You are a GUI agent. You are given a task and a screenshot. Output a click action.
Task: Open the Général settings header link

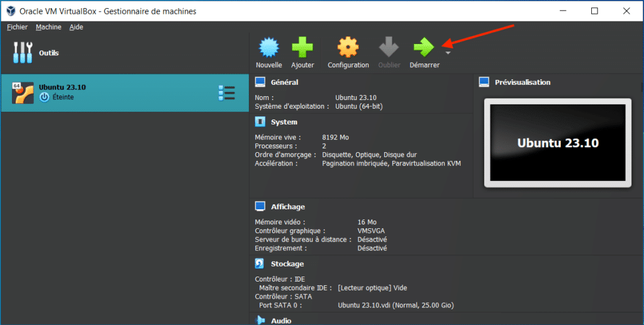[284, 82]
